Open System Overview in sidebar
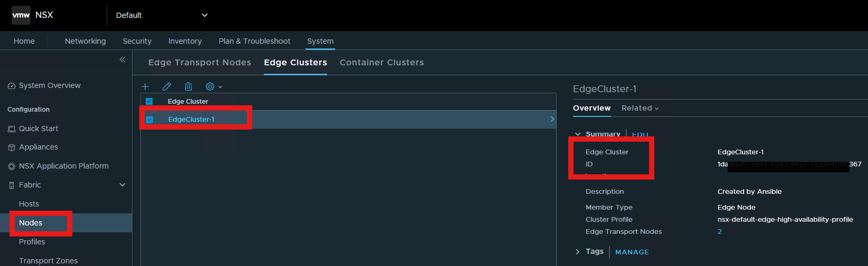The image size is (868, 266). (x=50, y=85)
